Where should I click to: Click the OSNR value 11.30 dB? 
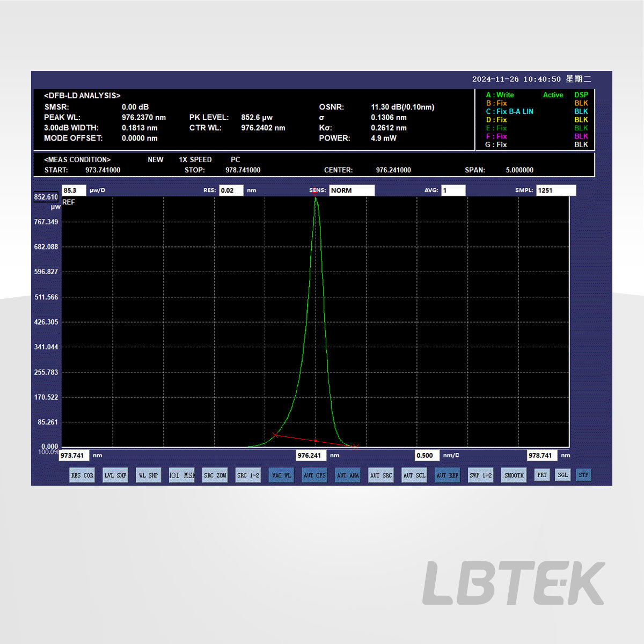click(402, 107)
